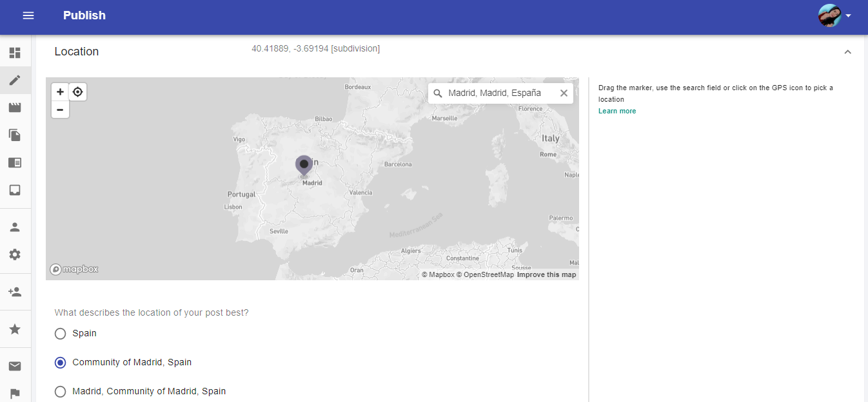Click the add person icon in sidebar
Image resolution: width=868 pixels, height=402 pixels.
click(15, 292)
